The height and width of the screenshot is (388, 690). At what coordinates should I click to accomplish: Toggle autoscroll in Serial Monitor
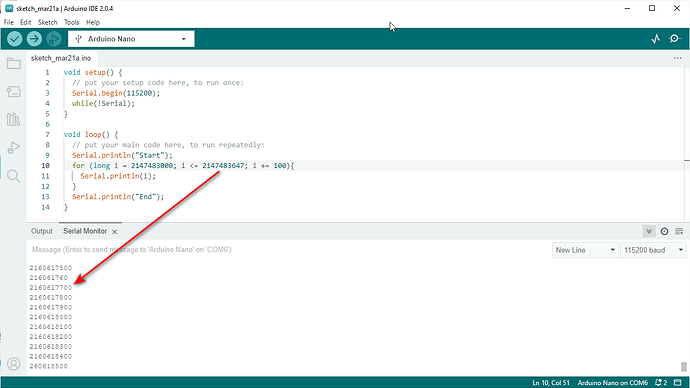649,231
